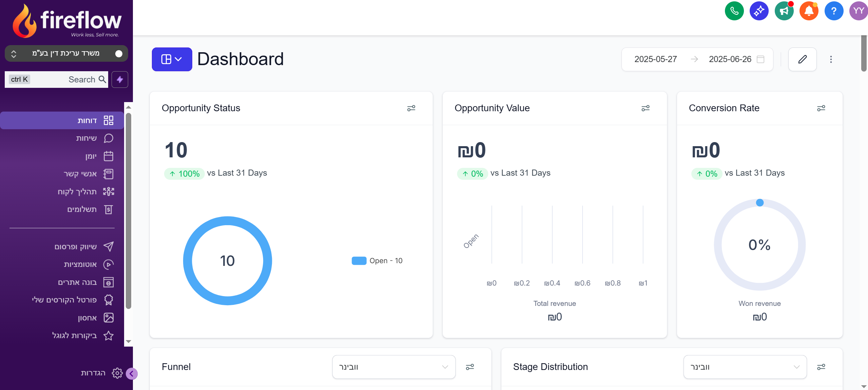The image size is (868, 390).
Task: Open the AI sparkle assistant icon
Action: tap(759, 11)
